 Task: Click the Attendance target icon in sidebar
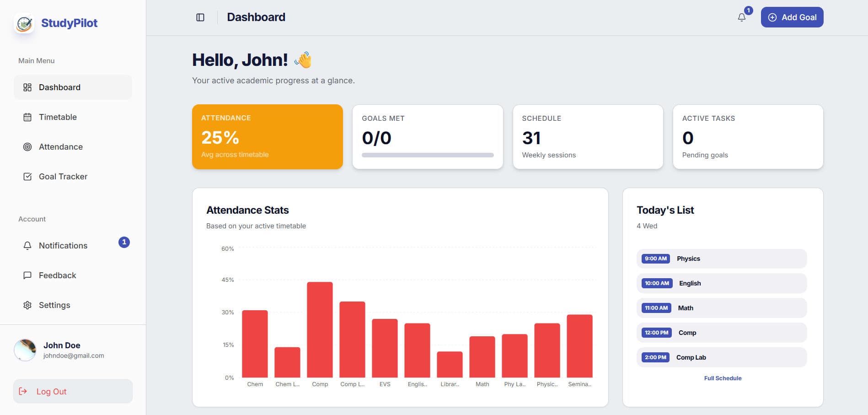(x=27, y=147)
